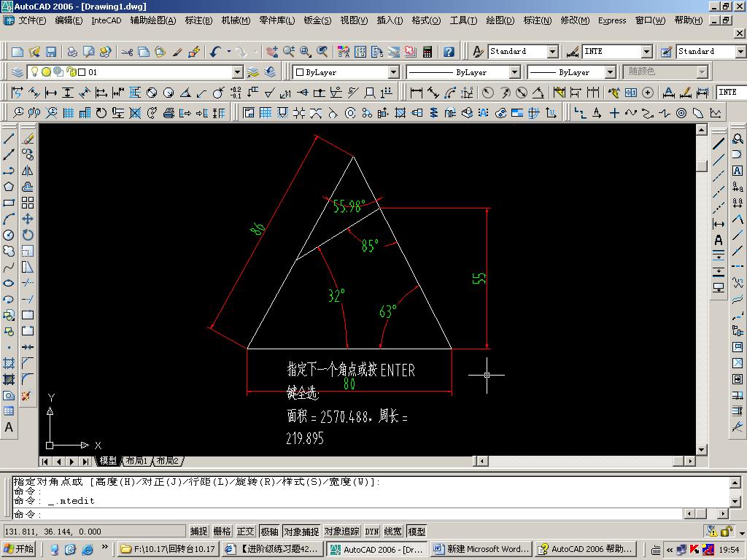Choose the Circle draw tool

[9, 235]
